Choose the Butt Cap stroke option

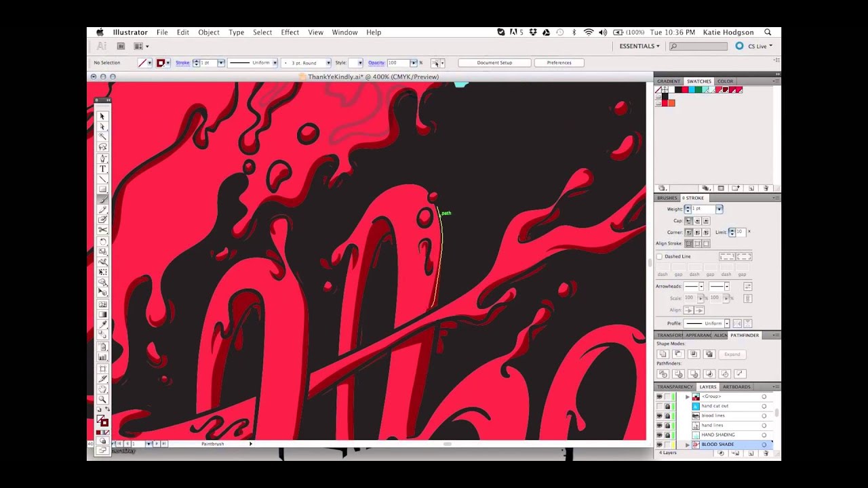(688, 221)
